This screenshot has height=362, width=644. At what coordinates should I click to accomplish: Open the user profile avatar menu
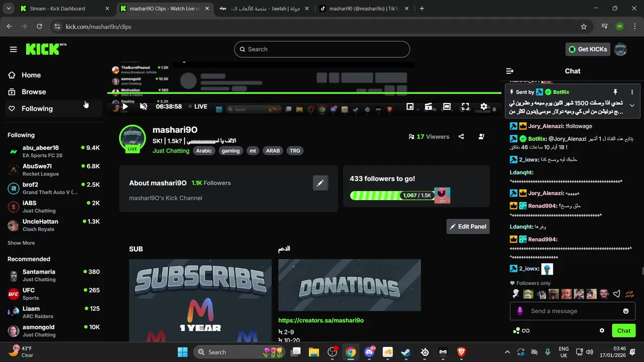point(620,49)
